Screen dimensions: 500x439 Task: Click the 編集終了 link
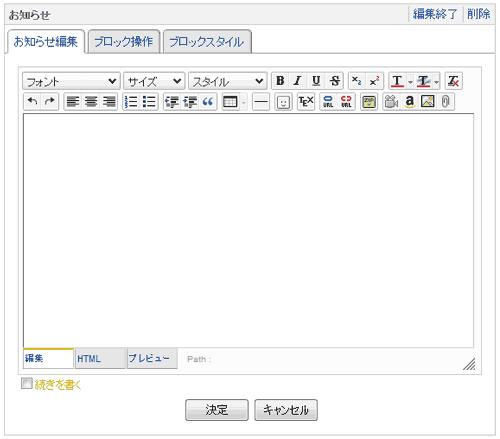click(x=435, y=14)
